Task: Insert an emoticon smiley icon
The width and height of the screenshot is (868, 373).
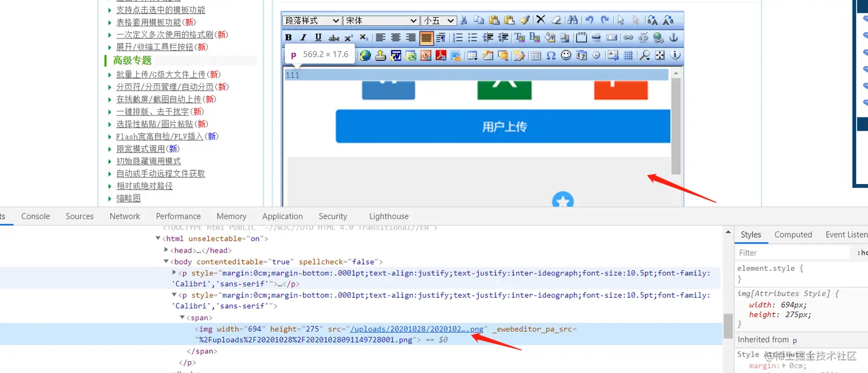Action: pos(566,55)
